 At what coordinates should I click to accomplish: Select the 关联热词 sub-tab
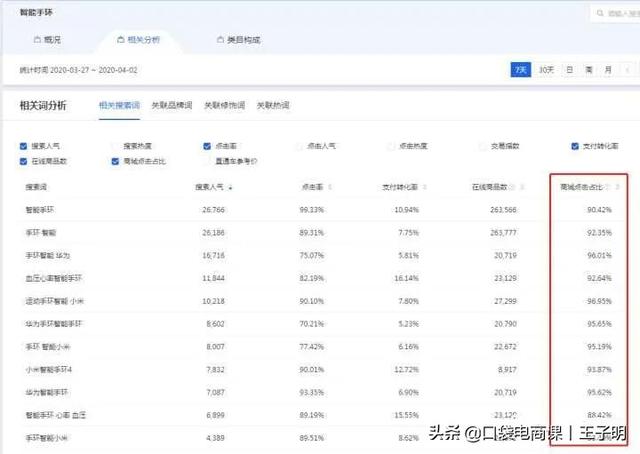[x=273, y=105]
